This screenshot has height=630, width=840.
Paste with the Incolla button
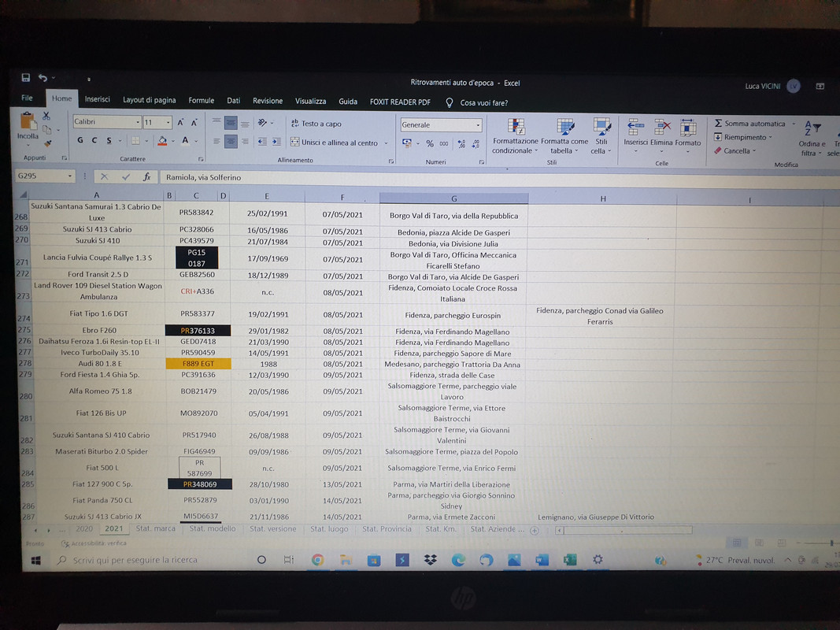tap(28, 127)
